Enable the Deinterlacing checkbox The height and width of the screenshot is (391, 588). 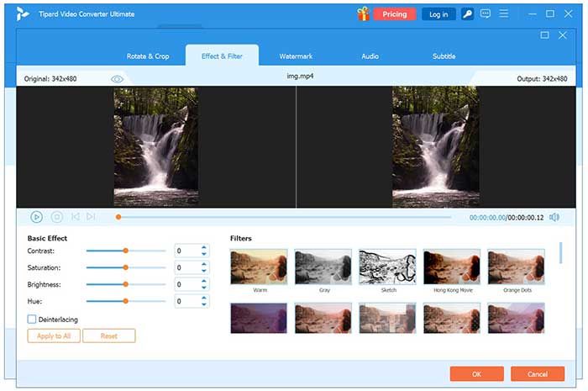pos(32,320)
